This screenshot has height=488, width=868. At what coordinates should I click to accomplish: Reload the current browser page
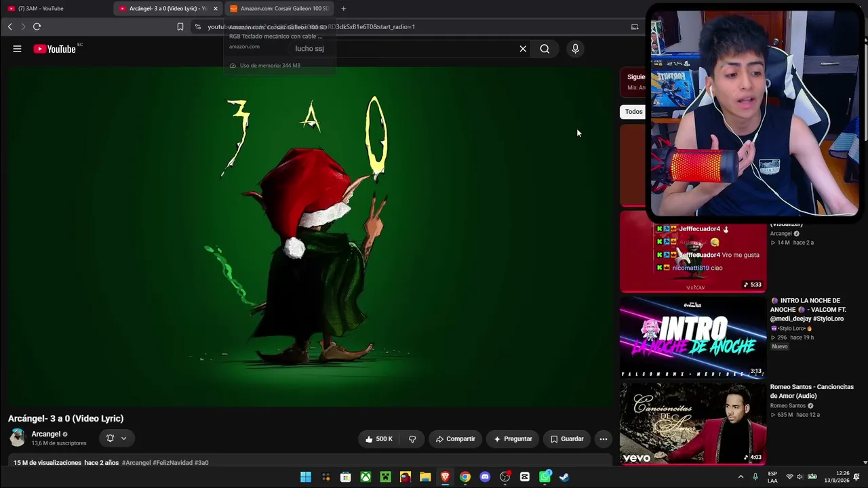(37, 26)
